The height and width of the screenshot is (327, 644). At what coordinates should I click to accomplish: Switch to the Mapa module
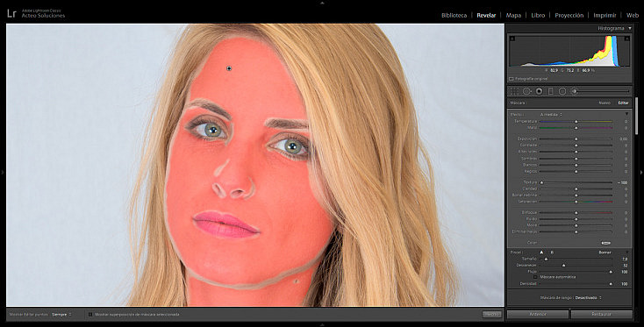pyautogui.click(x=513, y=15)
